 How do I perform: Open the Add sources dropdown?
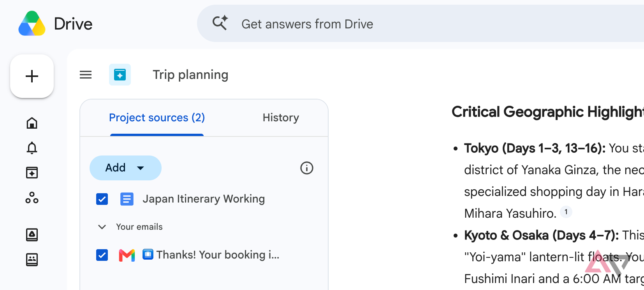coord(125,168)
